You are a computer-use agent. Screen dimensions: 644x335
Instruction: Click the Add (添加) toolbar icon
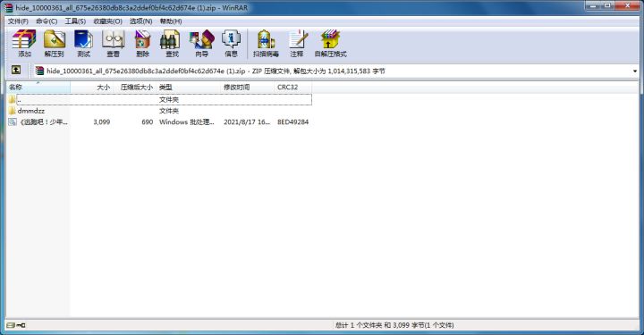24,44
